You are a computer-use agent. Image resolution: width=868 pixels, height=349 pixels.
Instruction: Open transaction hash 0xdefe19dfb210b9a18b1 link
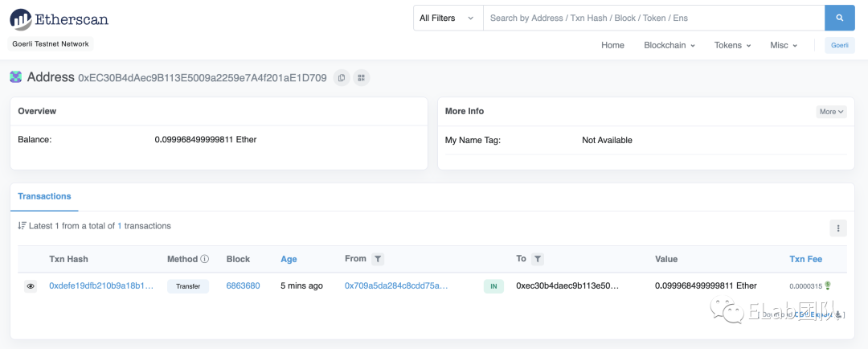101,285
